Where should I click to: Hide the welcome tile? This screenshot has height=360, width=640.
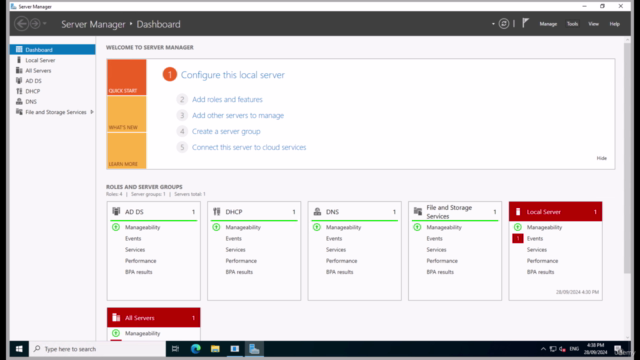tap(601, 158)
